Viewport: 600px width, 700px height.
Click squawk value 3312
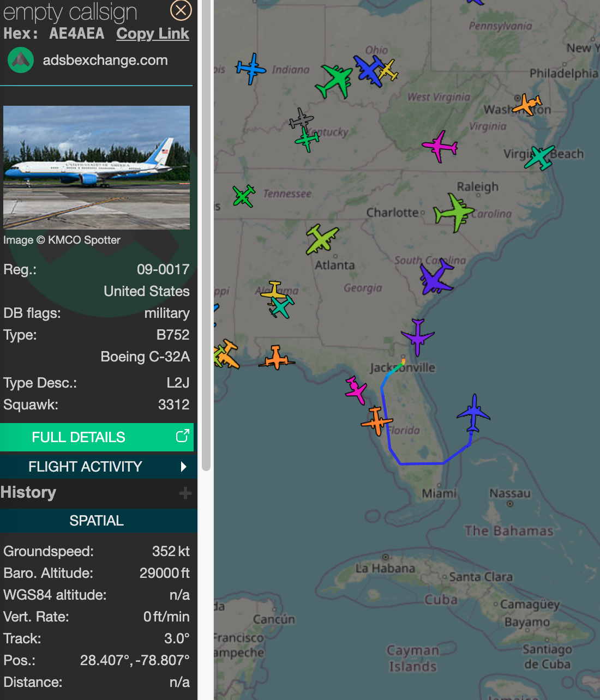[x=173, y=405]
